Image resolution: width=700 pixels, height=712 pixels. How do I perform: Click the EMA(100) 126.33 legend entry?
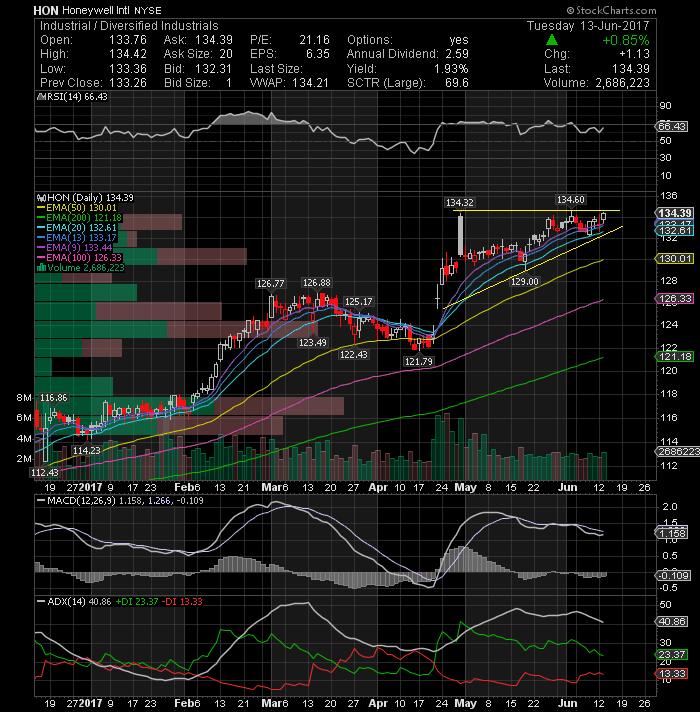(x=79, y=257)
